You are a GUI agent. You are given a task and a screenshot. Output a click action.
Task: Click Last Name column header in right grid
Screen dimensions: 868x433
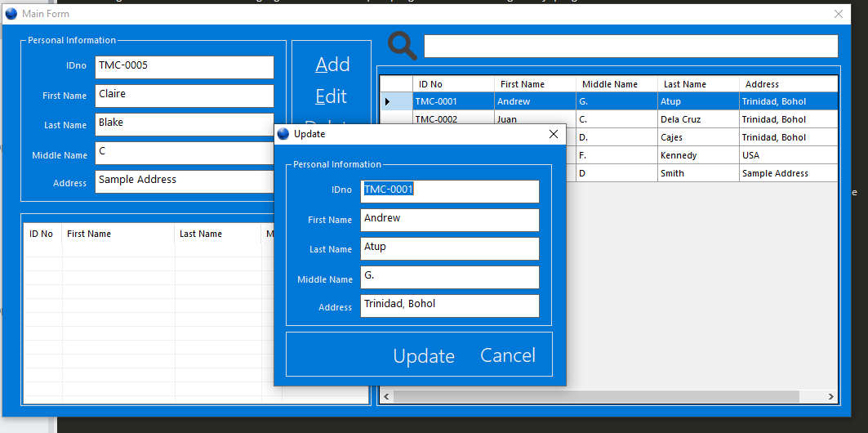pos(698,84)
